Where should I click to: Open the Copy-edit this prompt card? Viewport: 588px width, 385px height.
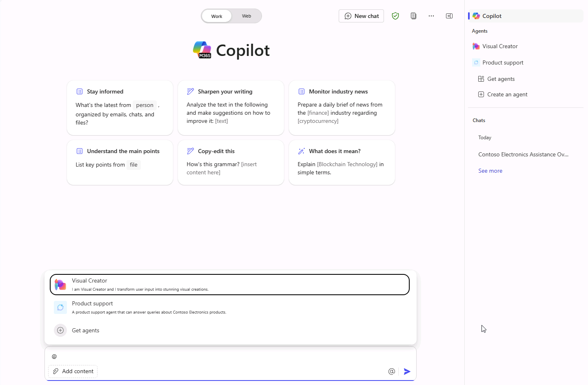click(231, 162)
